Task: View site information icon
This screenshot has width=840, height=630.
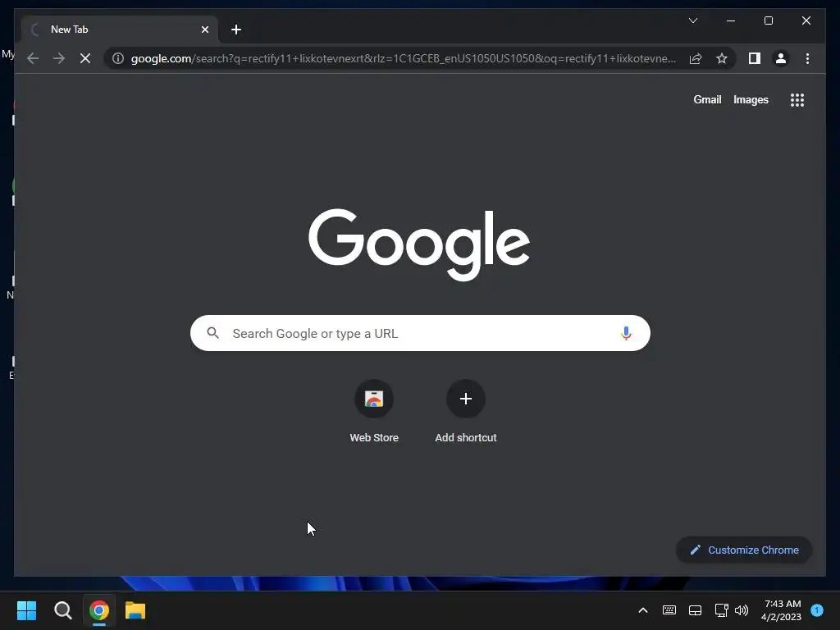Action: 118,58
